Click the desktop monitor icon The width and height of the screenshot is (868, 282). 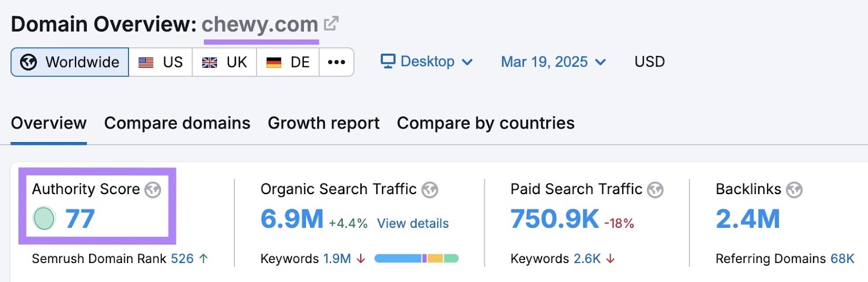388,61
